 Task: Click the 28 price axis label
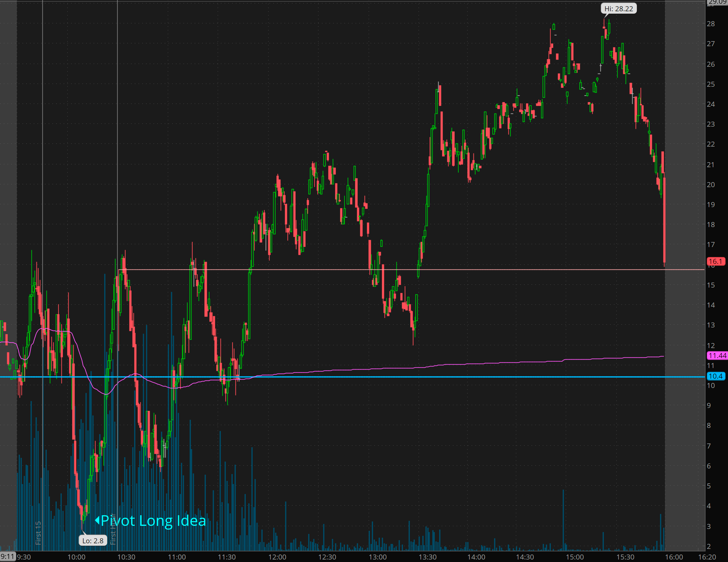(x=711, y=24)
